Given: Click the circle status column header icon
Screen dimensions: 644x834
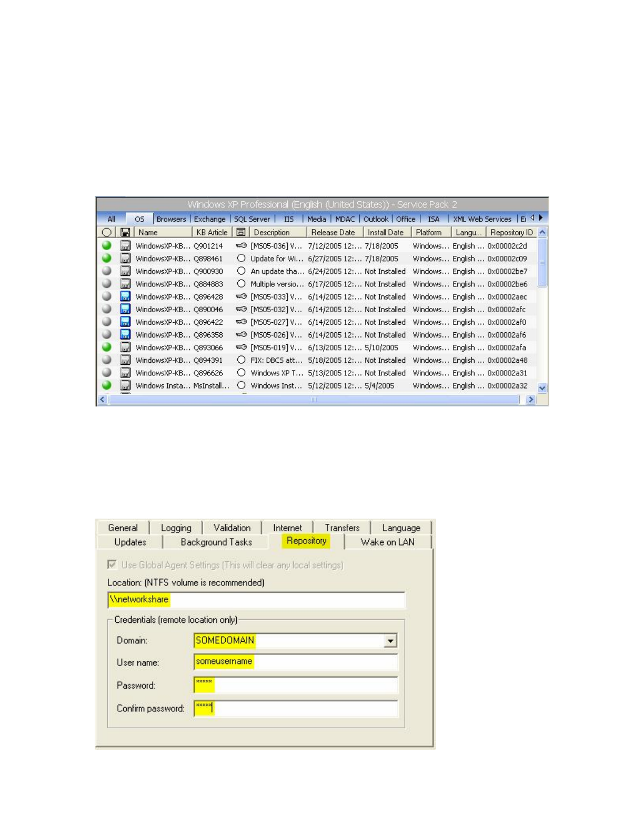Looking at the screenshot, I should click(x=107, y=232).
